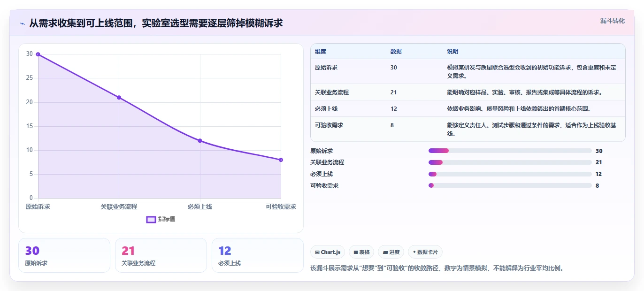Image resolution: width=644 pixels, height=291 pixels.
Task: Click the 原始诉求 progress bar
Action: point(510,151)
